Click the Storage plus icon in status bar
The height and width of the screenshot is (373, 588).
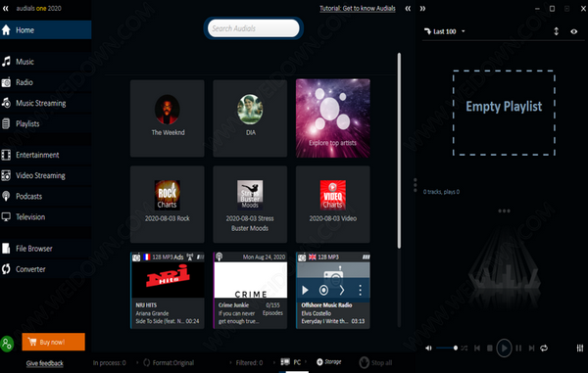(319, 362)
